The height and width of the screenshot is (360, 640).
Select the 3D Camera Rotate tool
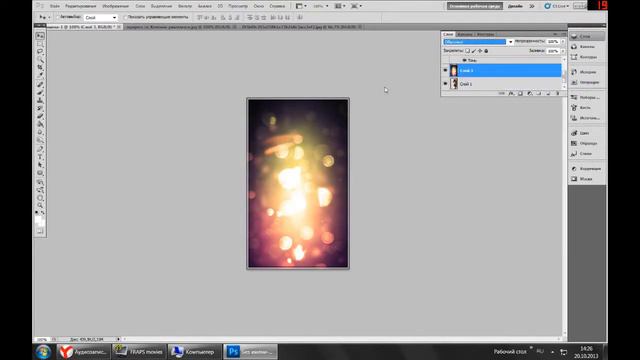(x=40, y=190)
